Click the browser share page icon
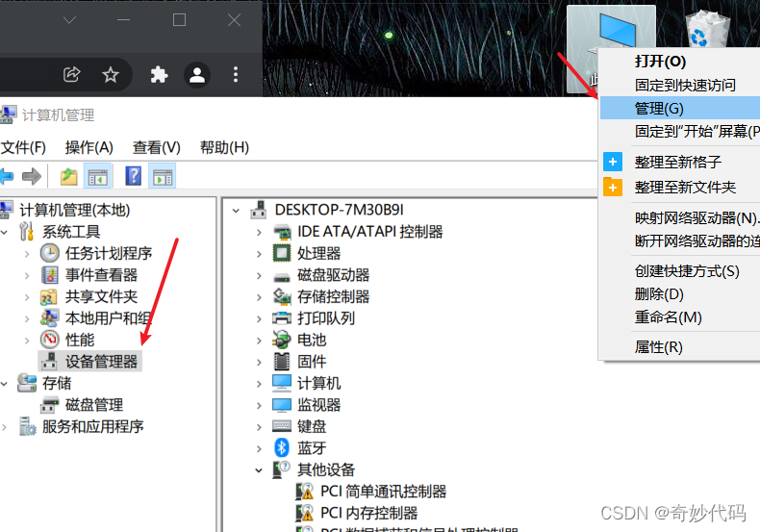Screen dimensions: 760x532 click(72, 74)
